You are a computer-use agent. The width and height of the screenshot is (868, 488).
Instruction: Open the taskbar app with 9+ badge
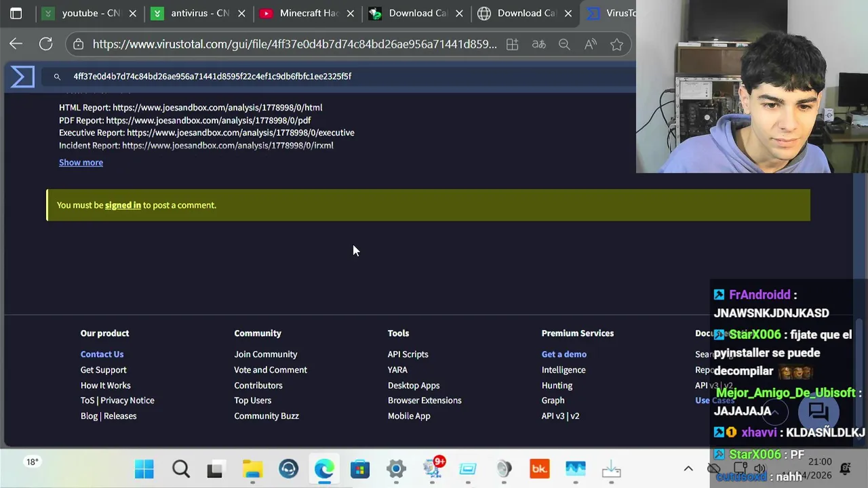tap(433, 468)
